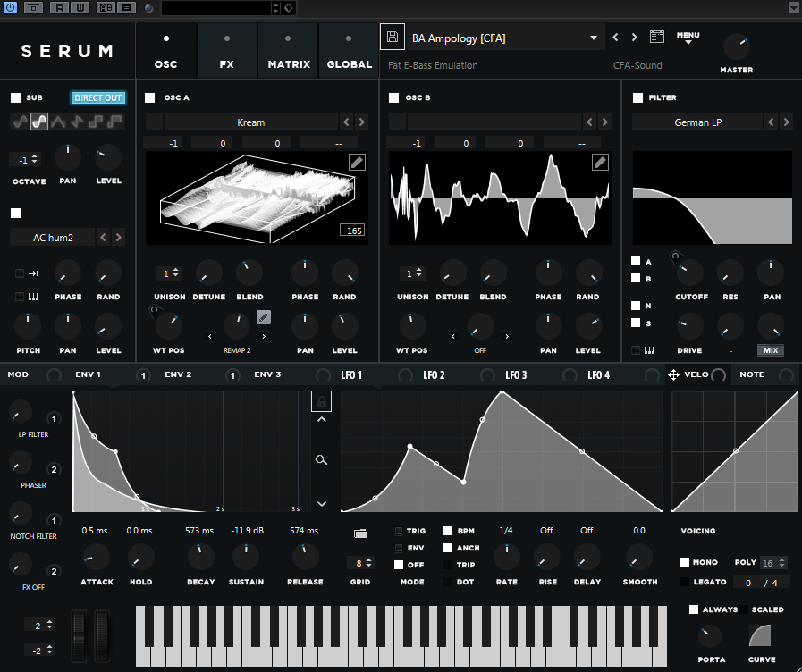Click the wavetable frame number 165 box

pyautogui.click(x=353, y=231)
